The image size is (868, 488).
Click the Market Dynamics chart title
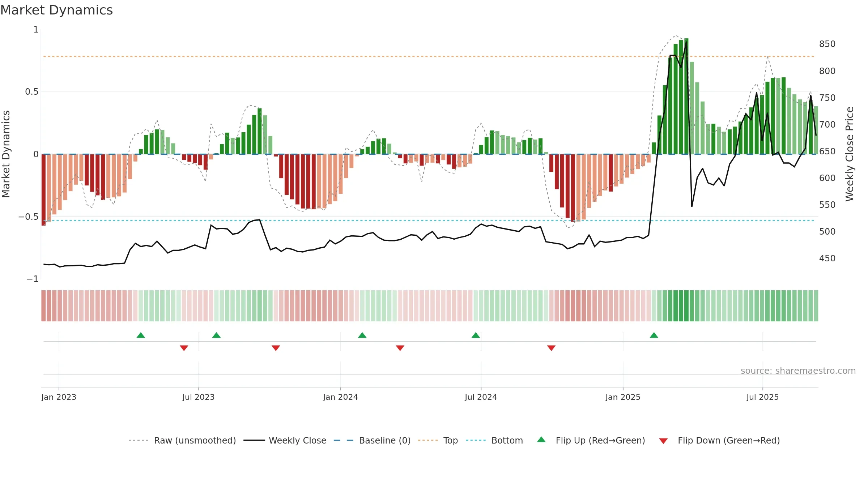tap(57, 10)
